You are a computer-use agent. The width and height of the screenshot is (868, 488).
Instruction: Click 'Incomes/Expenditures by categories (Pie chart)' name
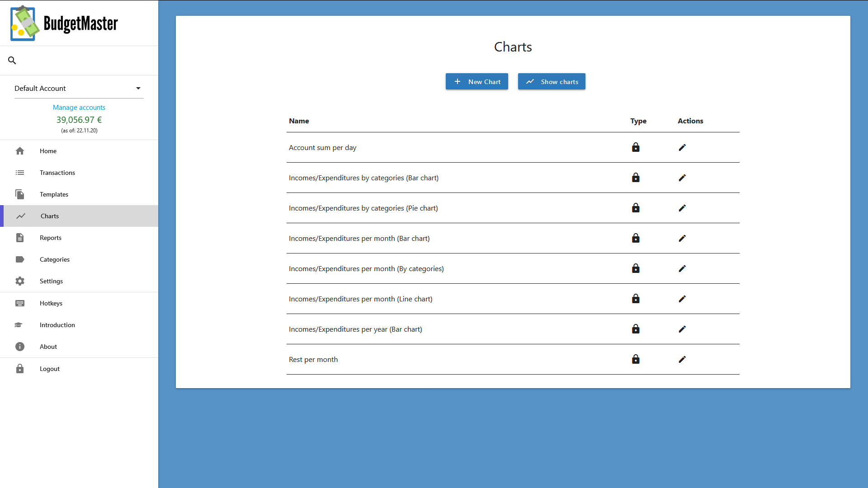(x=363, y=208)
